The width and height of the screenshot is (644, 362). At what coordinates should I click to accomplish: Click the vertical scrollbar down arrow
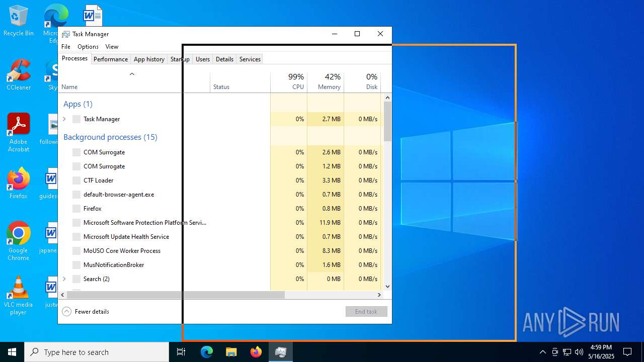pos(387,287)
